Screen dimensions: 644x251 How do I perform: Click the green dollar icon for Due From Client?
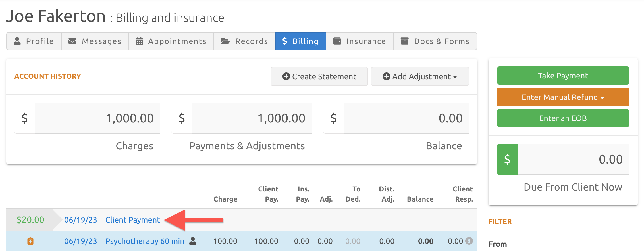click(507, 159)
